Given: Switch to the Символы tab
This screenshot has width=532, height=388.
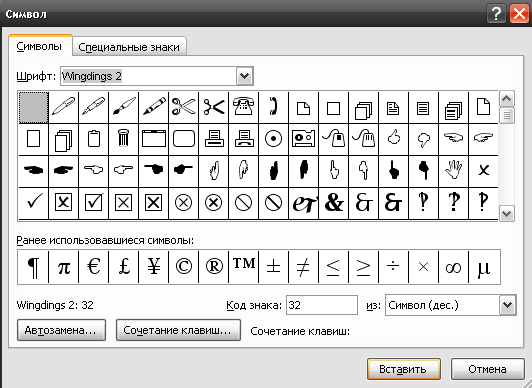Looking at the screenshot, I should click(x=39, y=46).
